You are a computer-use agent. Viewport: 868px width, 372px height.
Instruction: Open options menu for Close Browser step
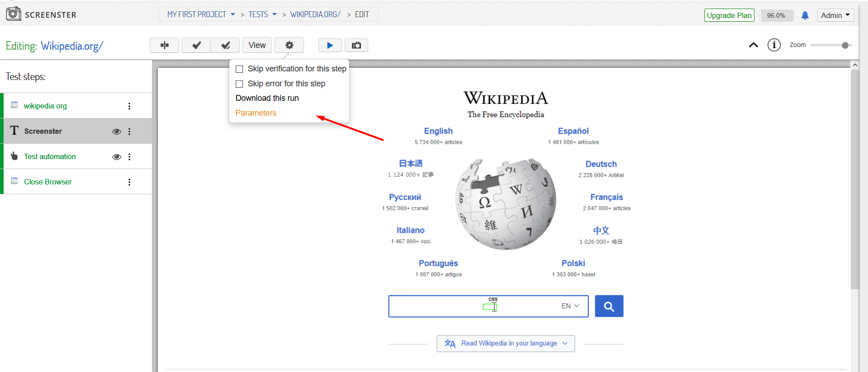129,182
